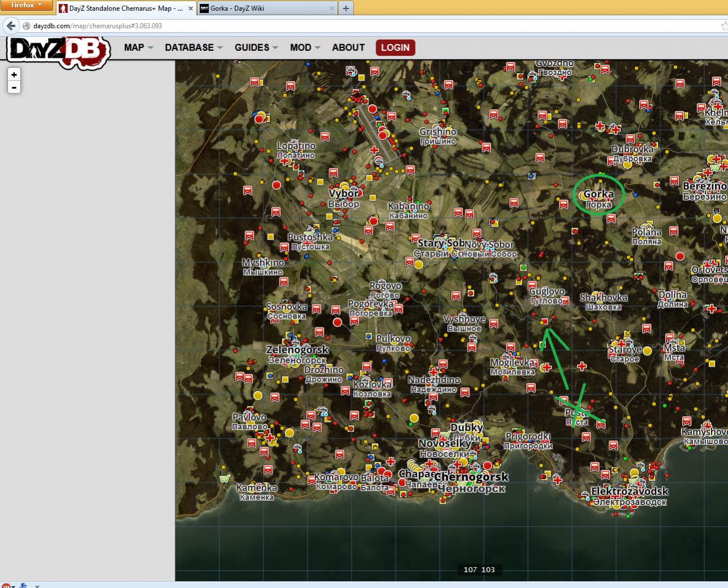The image size is (728, 588).
Task: Click the red circle marker south of Lopatino
Action: click(276, 185)
